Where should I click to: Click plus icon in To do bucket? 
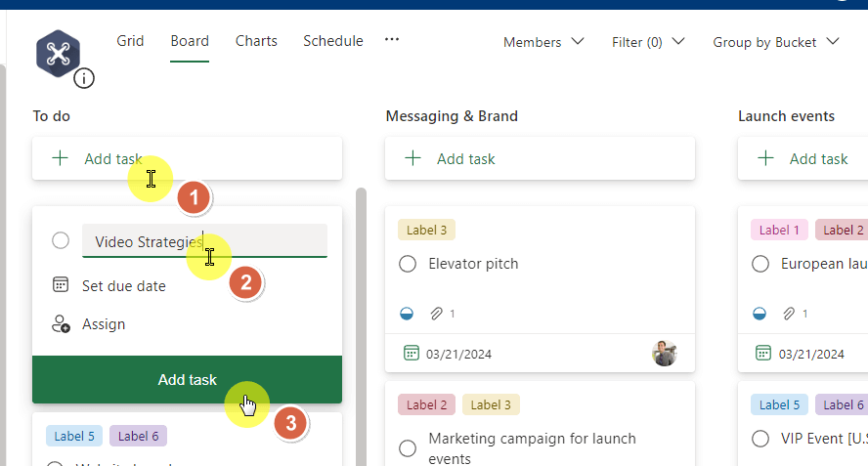(60, 159)
